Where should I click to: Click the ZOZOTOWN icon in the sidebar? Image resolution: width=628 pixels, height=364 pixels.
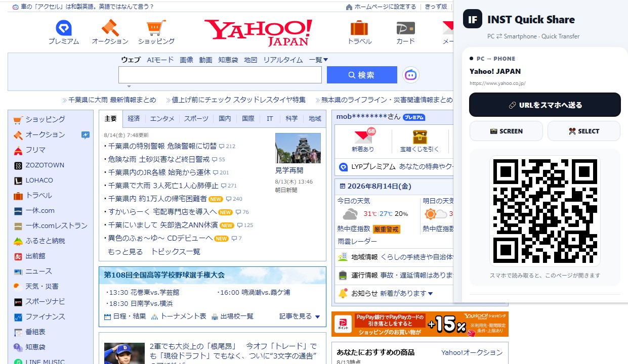[18, 165]
